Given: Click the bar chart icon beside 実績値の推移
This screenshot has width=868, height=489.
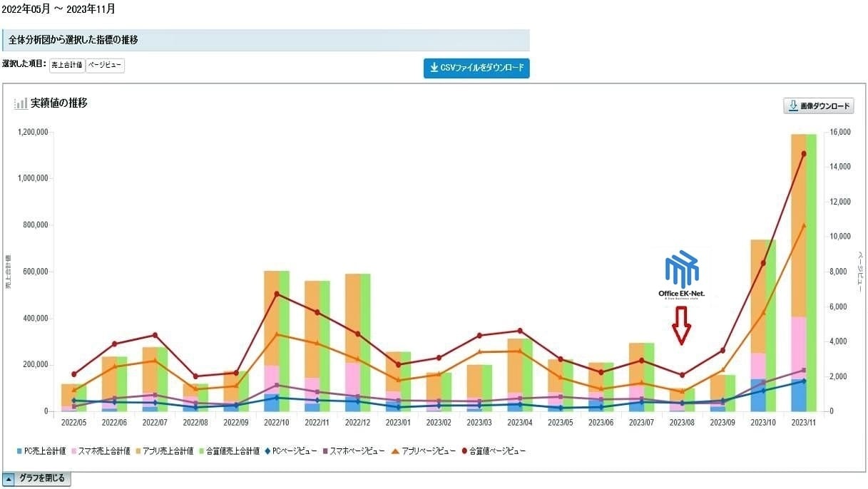Looking at the screenshot, I should (21, 104).
